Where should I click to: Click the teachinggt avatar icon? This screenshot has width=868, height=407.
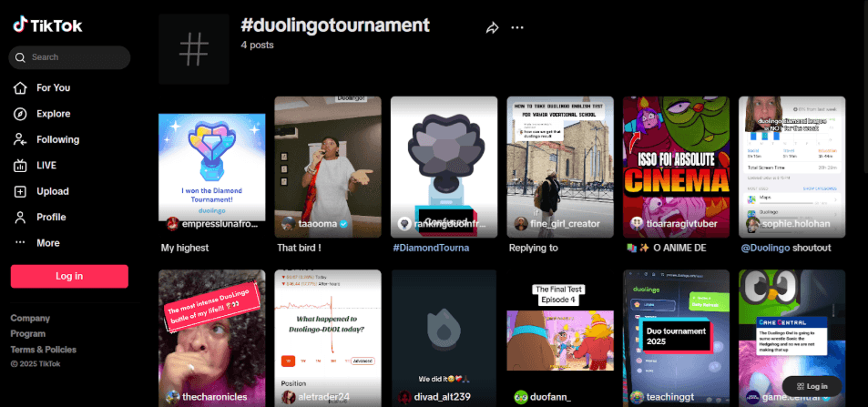(637, 397)
